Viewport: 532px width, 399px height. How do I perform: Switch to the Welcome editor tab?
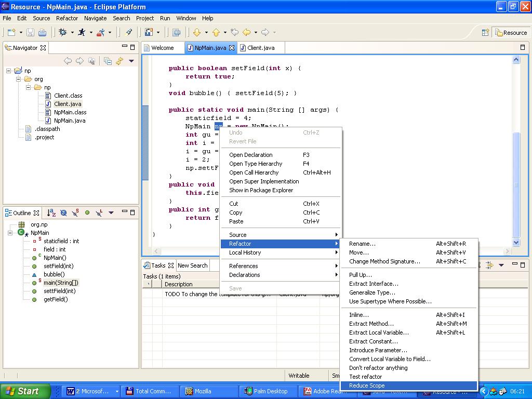(x=163, y=48)
